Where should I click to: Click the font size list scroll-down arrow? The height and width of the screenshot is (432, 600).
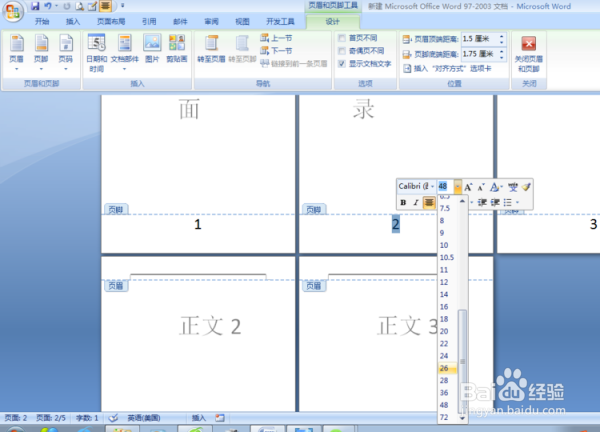462,418
